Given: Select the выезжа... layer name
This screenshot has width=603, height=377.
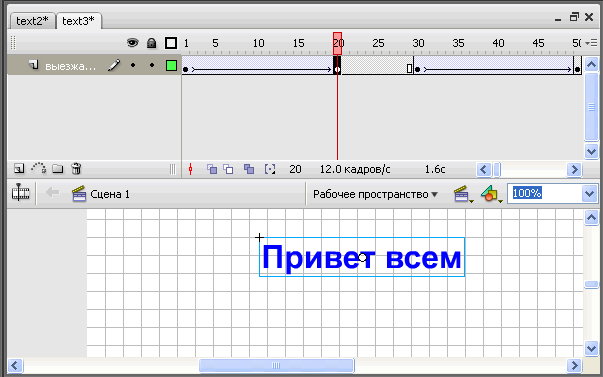Looking at the screenshot, I should [x=70, y=66].
